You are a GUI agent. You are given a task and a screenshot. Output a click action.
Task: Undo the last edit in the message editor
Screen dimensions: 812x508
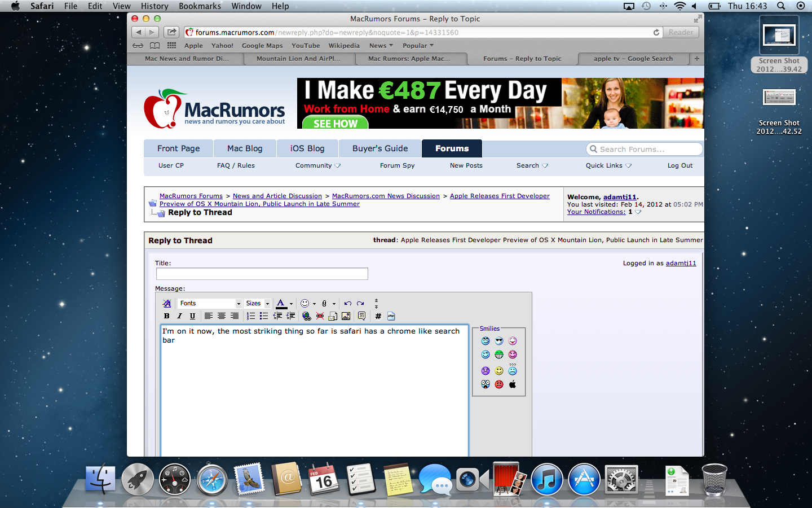(347, 304)
